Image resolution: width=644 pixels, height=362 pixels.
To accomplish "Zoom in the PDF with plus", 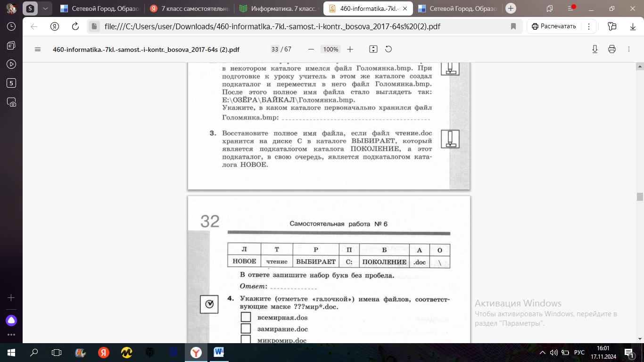I will pyautogui.click(x=350, y=49).
